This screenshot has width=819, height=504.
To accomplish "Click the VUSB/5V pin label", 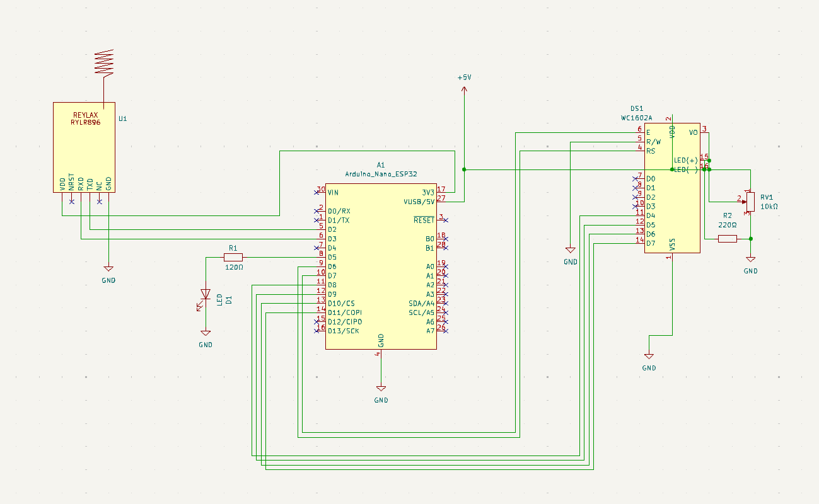I will [419, 202].
